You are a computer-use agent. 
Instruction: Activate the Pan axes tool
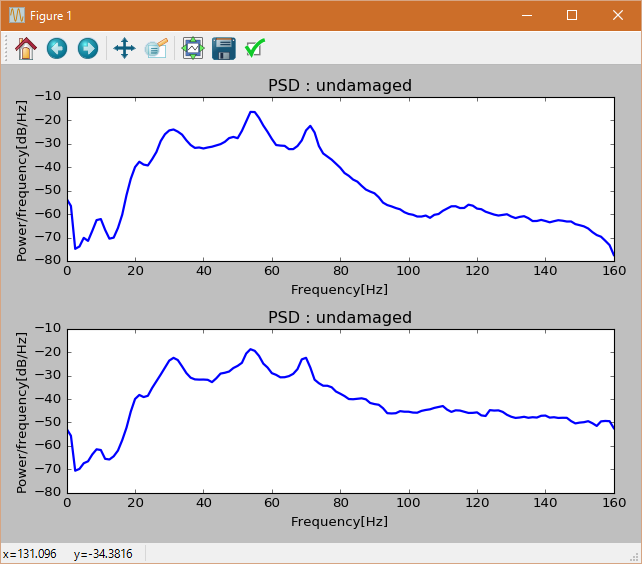tap(124, 48)
